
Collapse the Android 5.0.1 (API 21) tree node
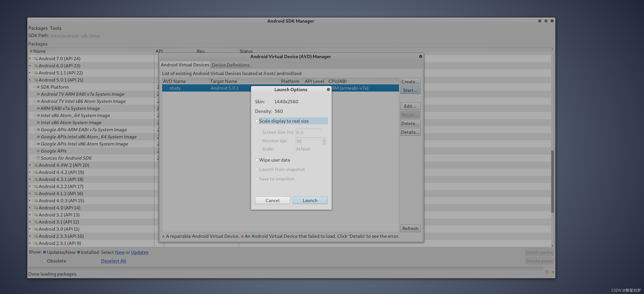(x=30, y=80)
